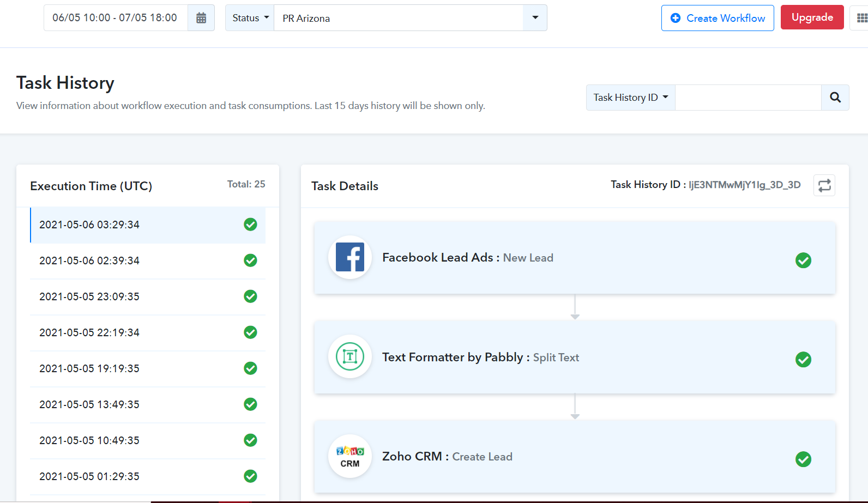Screen dimensions: 868x503
Task: Click the Create Workflow button
Action: click(718, 18)
